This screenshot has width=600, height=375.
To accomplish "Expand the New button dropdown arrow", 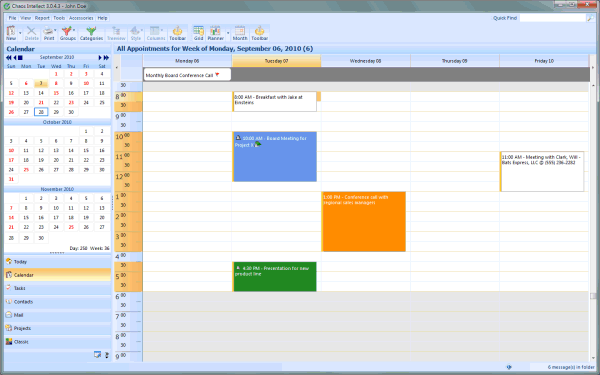I will [x=20, y=33].
